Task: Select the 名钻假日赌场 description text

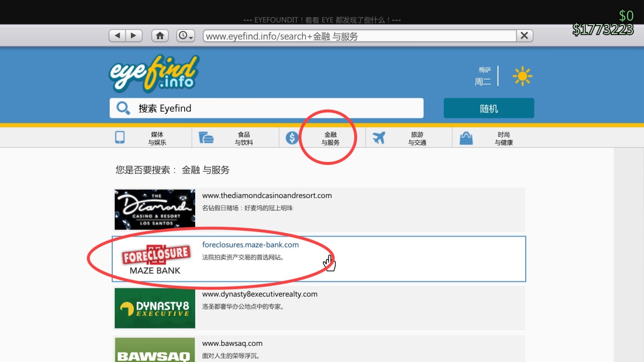Action: [x=248, y=208]
